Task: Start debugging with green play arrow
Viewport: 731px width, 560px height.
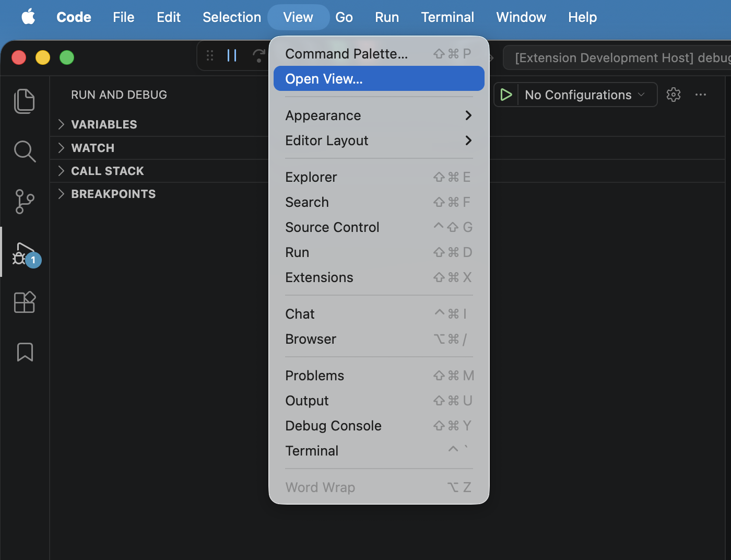Action: coord(506,95)
